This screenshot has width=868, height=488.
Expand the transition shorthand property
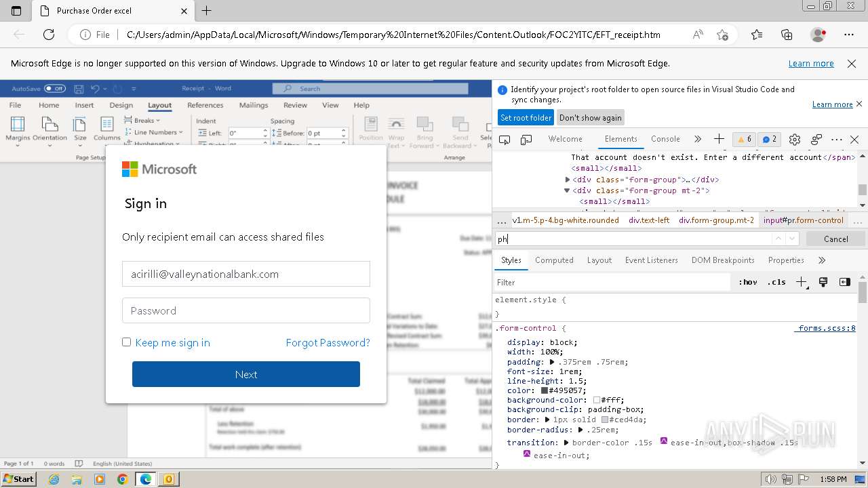coord(566,443)
